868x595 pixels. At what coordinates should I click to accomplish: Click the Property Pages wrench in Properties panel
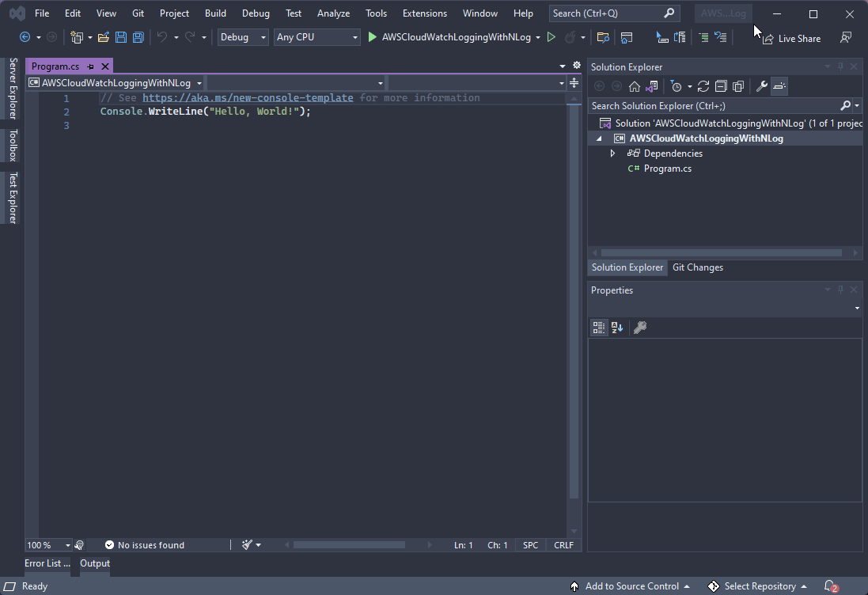(640, 328)
